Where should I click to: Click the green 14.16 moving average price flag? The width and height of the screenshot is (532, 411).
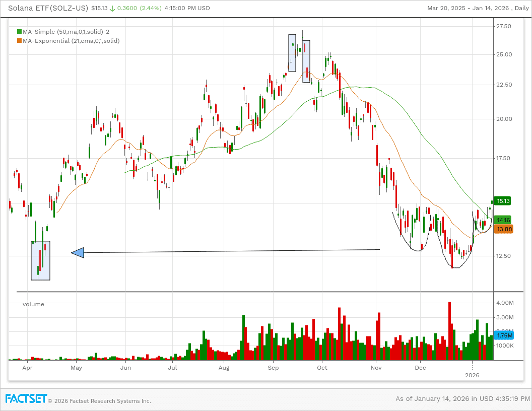[x=502, y=220]
